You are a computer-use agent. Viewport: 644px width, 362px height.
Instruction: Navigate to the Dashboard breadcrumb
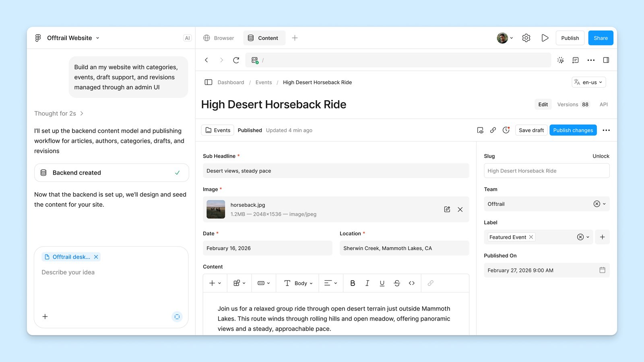(231, 82)
